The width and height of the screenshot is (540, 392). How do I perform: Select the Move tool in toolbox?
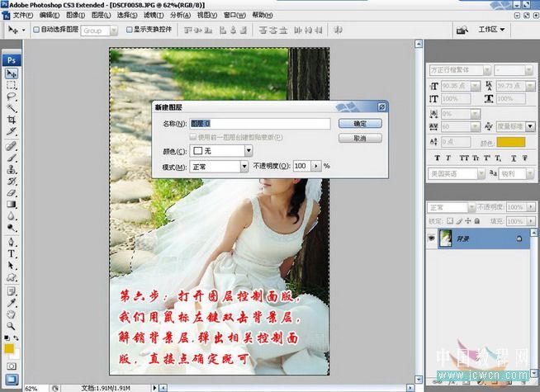12,73
